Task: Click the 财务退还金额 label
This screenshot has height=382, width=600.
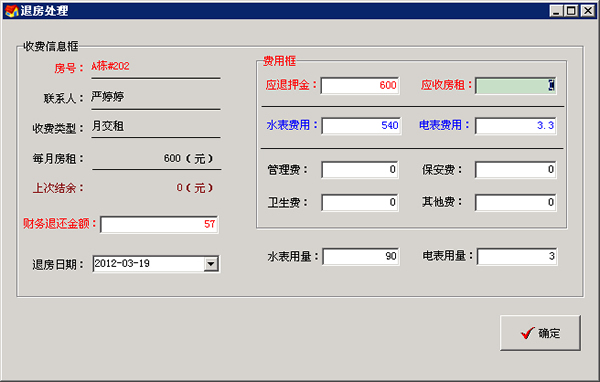Action: click(59, 224)
